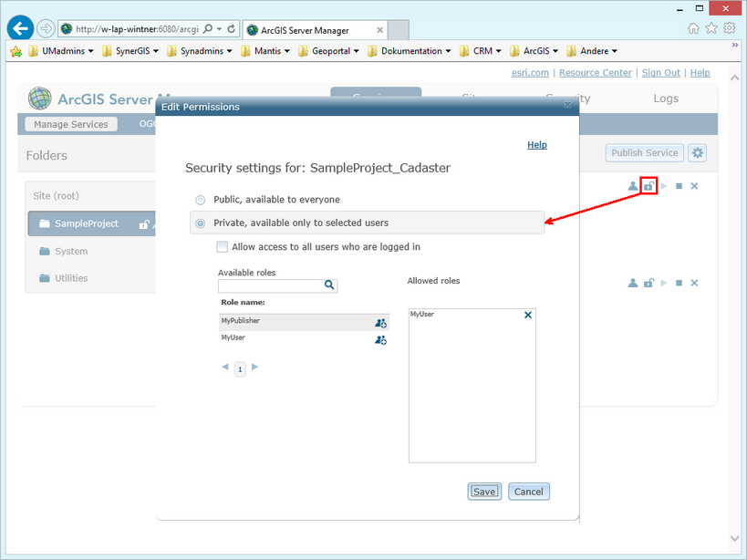Viewport: 747px width, 560px height.
Task: Click the Sign Out link
Action: (660, 72)
